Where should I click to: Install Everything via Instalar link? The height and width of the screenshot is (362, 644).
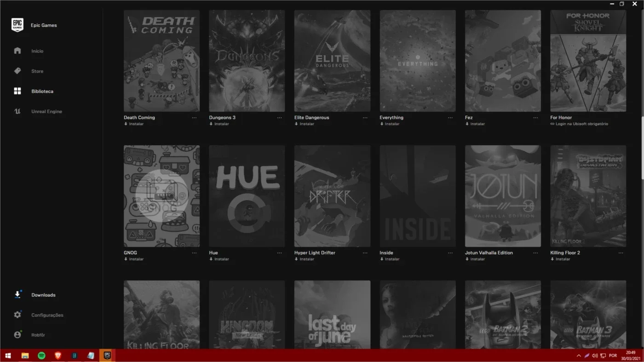(390, 124)
